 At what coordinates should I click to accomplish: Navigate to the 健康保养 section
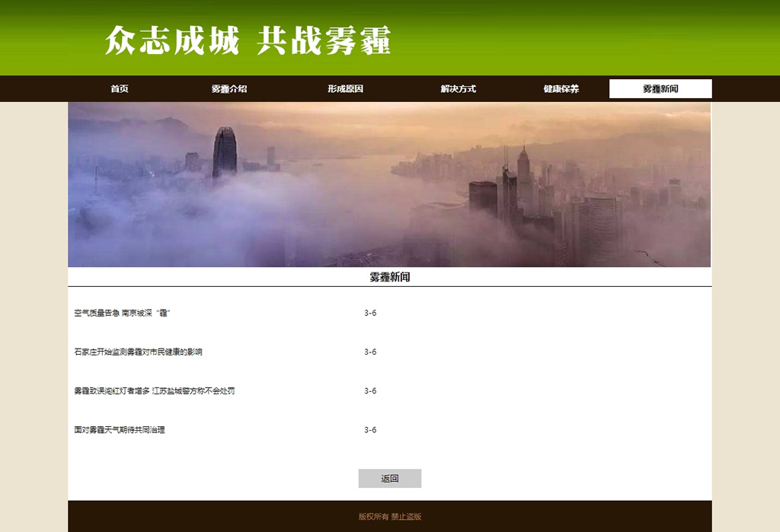click(x=561, y=89)
